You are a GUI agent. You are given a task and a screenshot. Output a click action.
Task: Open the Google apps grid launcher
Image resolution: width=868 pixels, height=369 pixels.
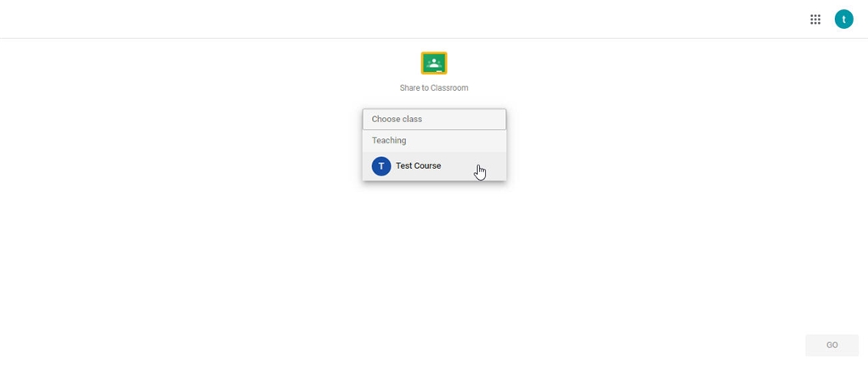click(815, 20)
